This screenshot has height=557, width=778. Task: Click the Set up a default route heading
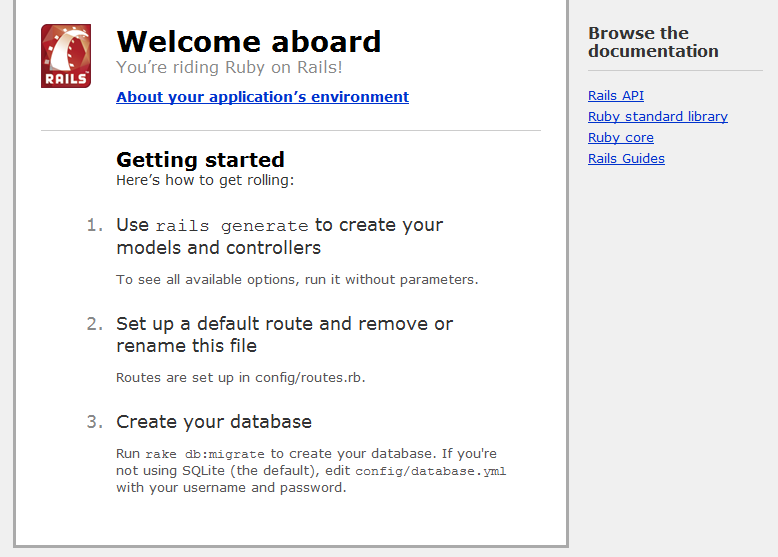click(284, 324)
